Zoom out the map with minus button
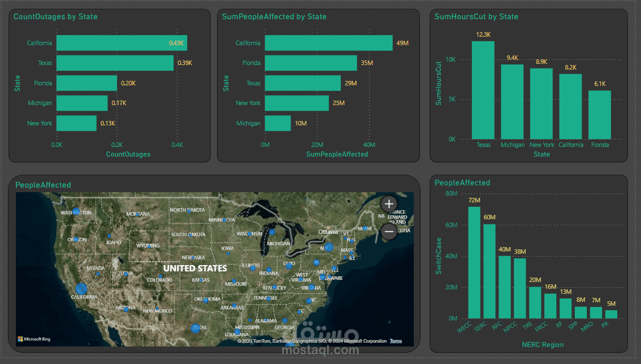 pos(389,232)
